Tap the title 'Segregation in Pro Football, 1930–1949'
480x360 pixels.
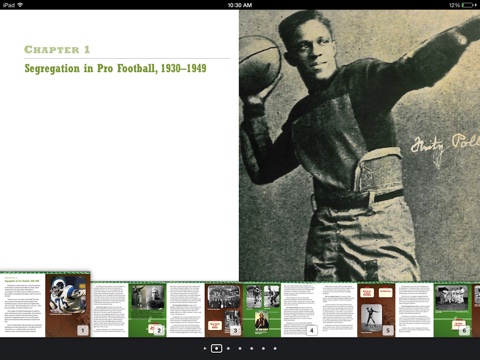pyautogui.click(x=115, y=68)
